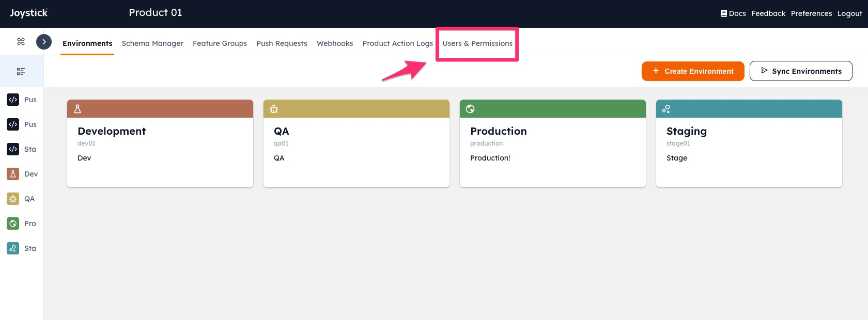Click the Development card's brown header bar
Screen dimensions: 868x320
tap(160, 109)
